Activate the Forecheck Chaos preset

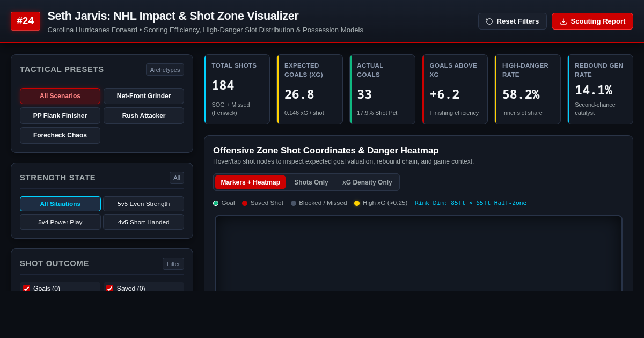(x=60, y=135)
